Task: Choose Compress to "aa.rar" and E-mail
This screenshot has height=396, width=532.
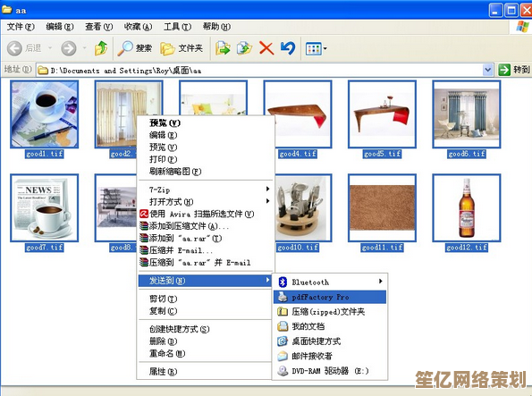Action: [x=206, y=262]
